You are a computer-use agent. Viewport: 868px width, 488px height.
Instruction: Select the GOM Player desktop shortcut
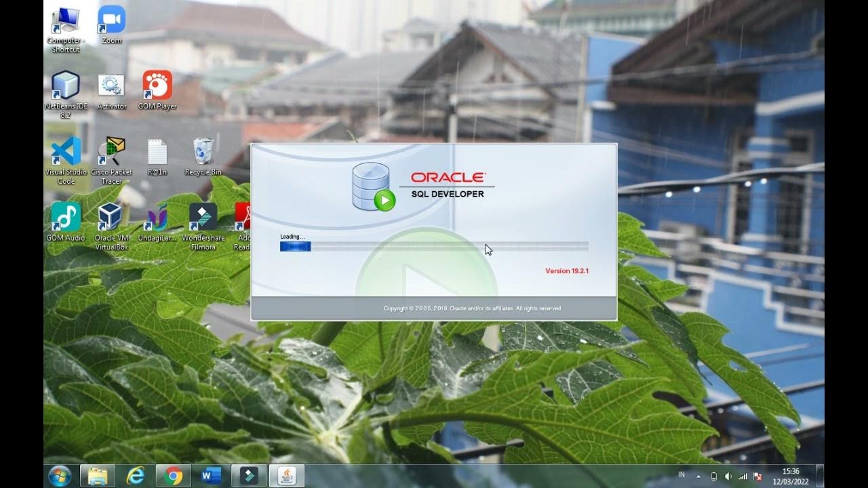point(157,91)
